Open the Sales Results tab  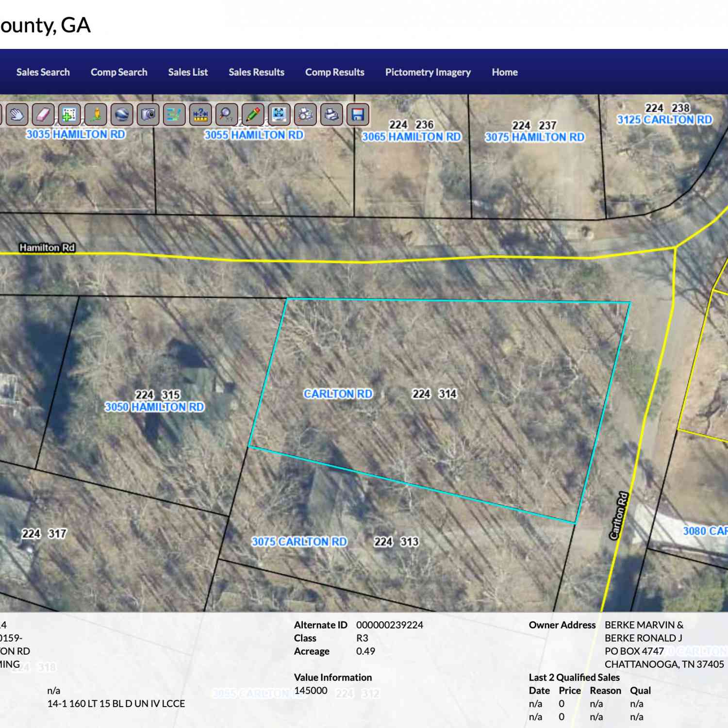pyautogui.click(x=256, y=72)
